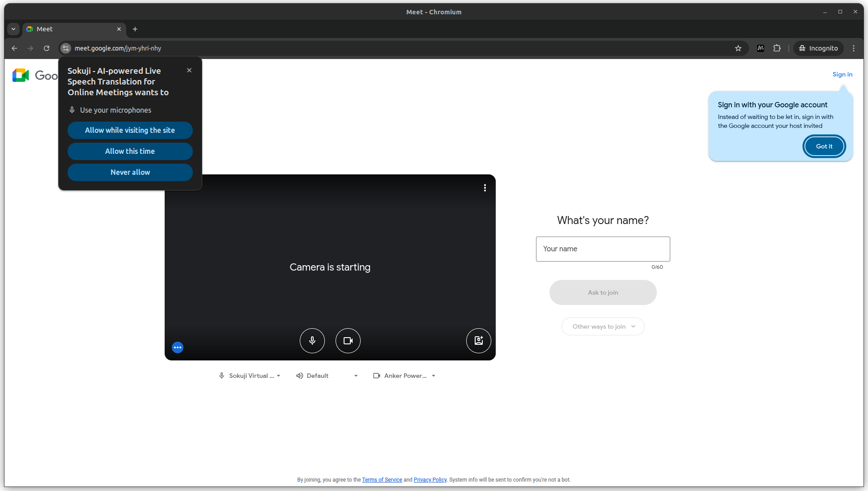This screenshot has height=491, width=868.
Task: Click the 'Camera is starting' text
Action: [330, 267]
